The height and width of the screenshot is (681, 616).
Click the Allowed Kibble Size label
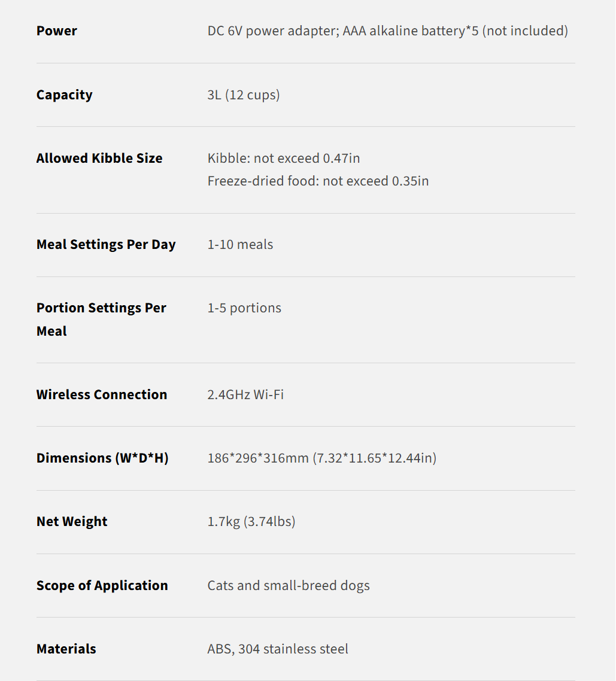pos(99,159)
